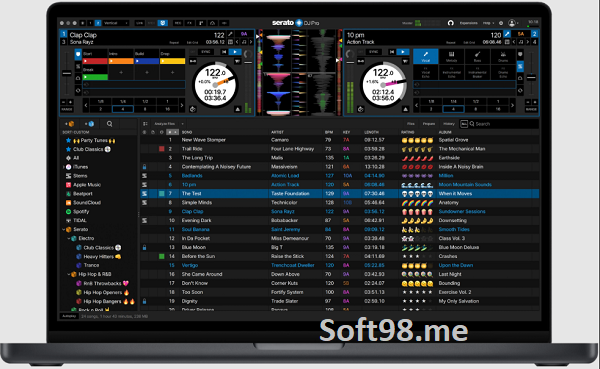This screenshot has height=369, width=600.
Task: Select Stems in the library sidebar
Action: pyautogui.click(x=80, y=176)
